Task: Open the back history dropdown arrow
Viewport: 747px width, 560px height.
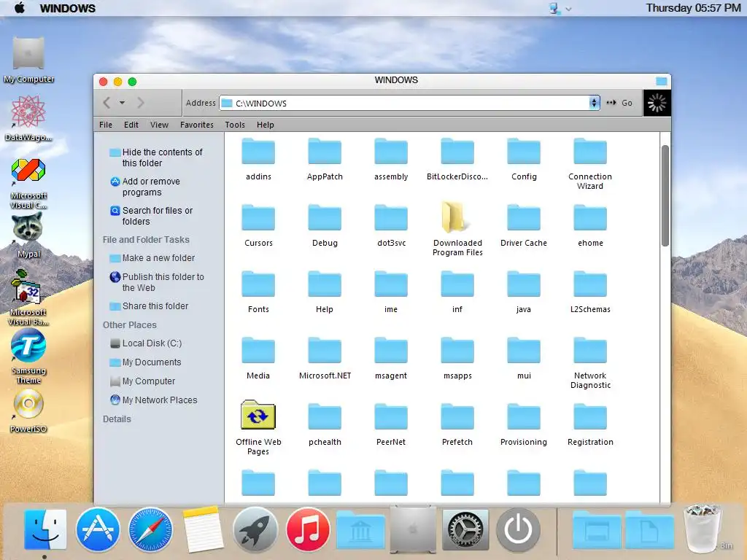Action: [122, 102]
